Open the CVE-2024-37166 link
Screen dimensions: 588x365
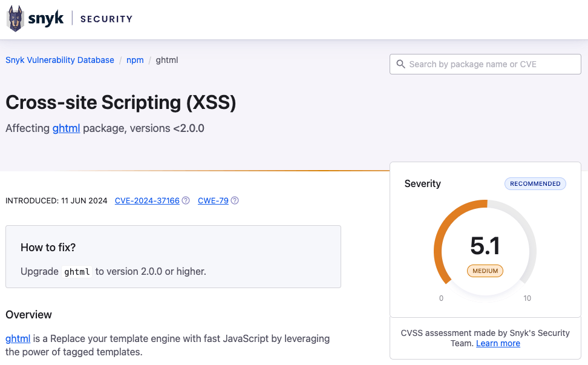147,201
